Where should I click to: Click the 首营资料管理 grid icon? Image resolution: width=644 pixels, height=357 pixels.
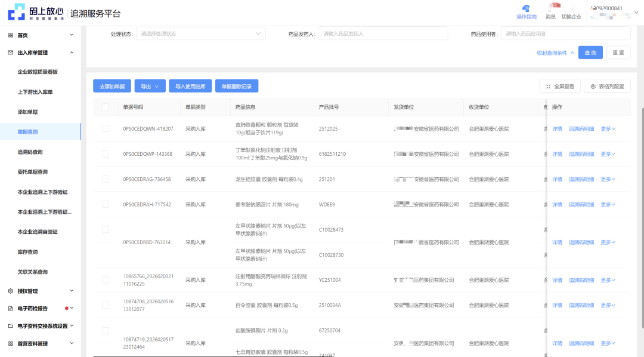tap(10, 344)
